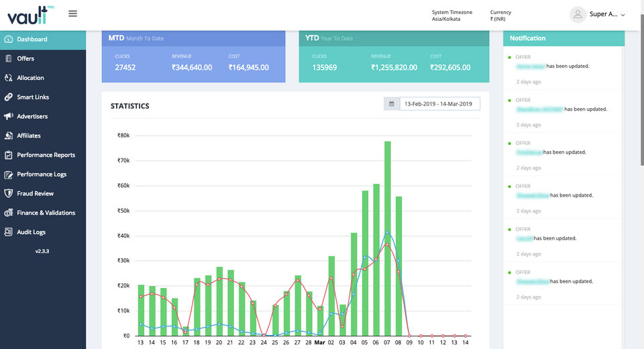Screen dimensions: 644x349
Task: Click the calendar icon beside date range
Action: coord(391,104)
